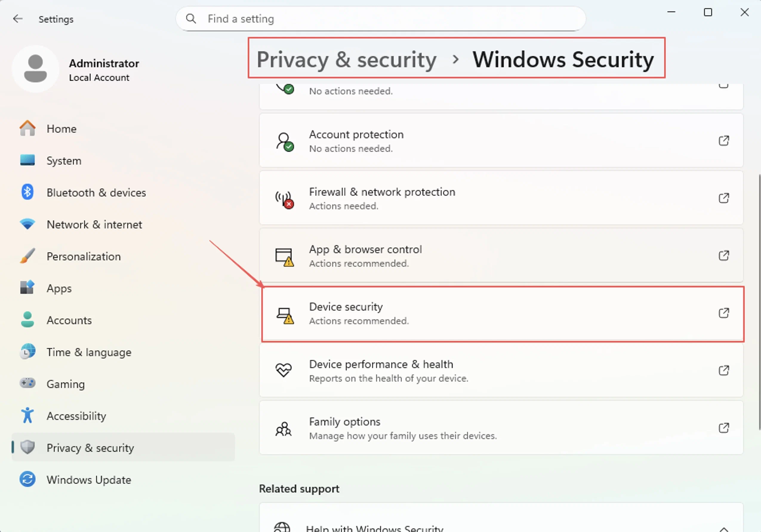Open Time & language settings

click(x=123, y=352)
